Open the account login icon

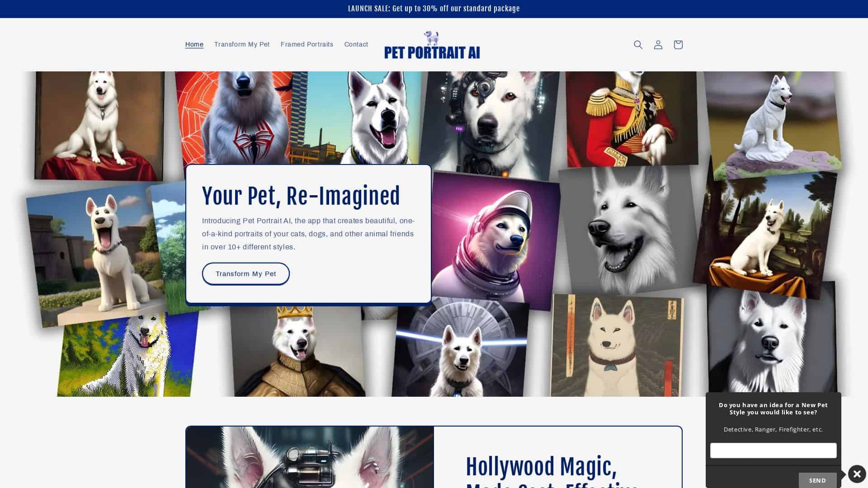[658, 45]
